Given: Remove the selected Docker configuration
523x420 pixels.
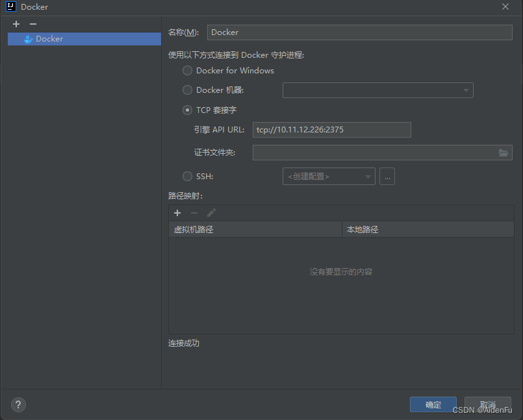Looking at the screenshot, I should (33, 24).
